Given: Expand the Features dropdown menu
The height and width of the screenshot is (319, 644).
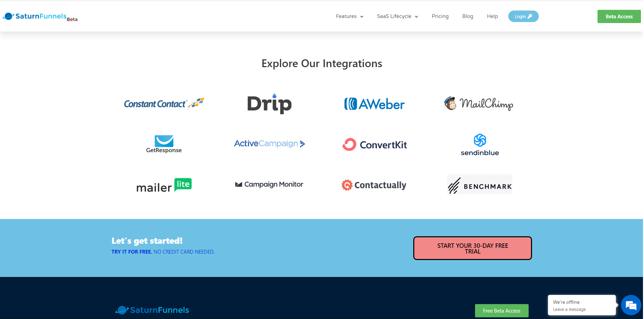Looking at the screenshot, I should point(349,16).
